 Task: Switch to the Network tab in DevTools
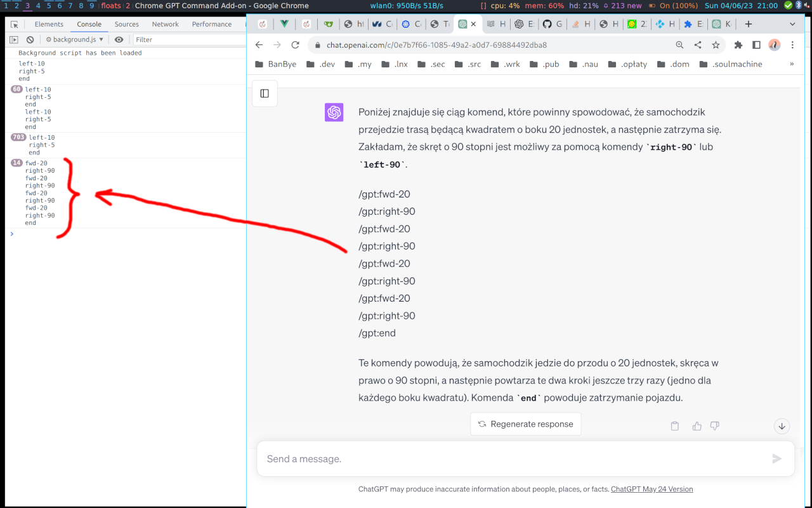165,24
